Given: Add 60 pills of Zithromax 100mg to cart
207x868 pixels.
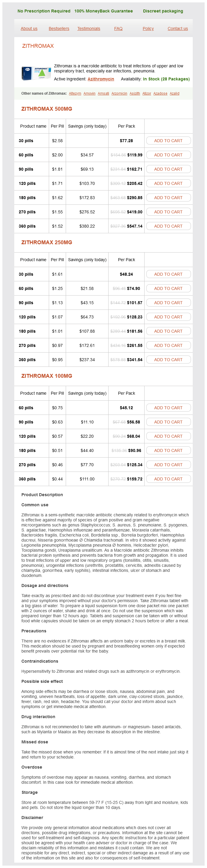Looking at the screenshot, I should click(168, 408).
